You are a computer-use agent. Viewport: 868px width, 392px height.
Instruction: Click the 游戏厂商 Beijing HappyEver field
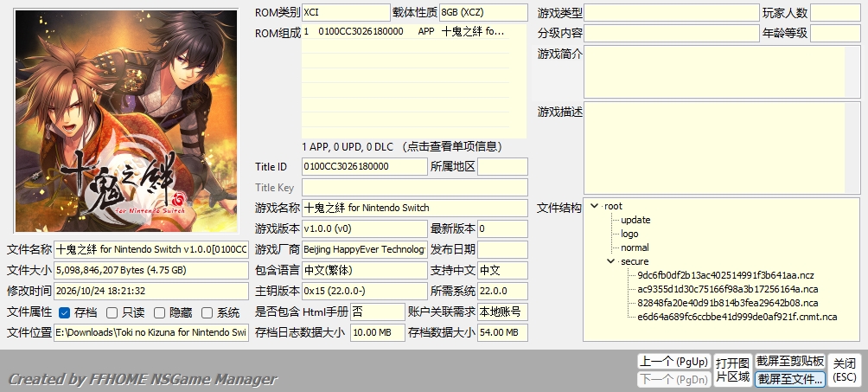click(x=365, y=249)
